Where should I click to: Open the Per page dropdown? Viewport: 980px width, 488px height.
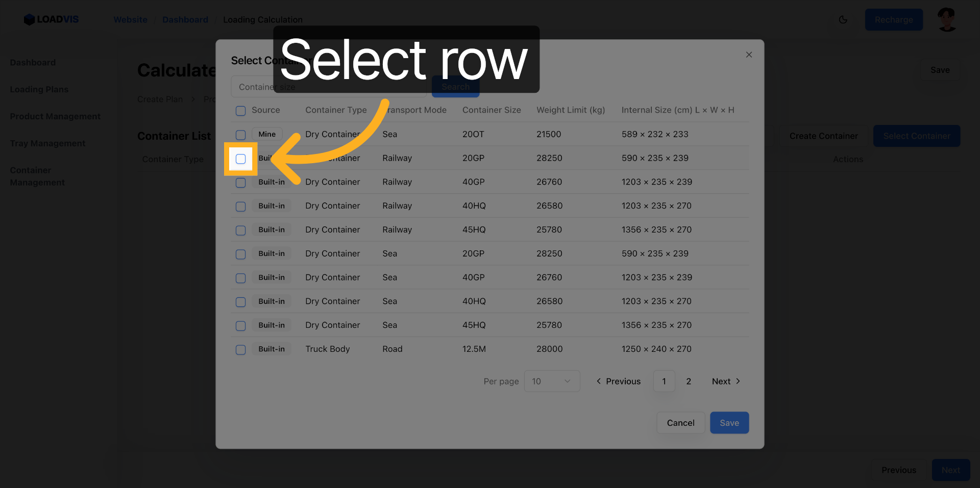coord(552,381)
